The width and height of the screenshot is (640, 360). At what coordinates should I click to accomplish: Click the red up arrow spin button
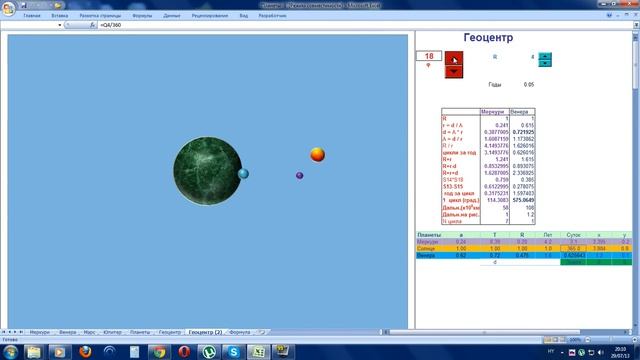[x=454, y=58]
